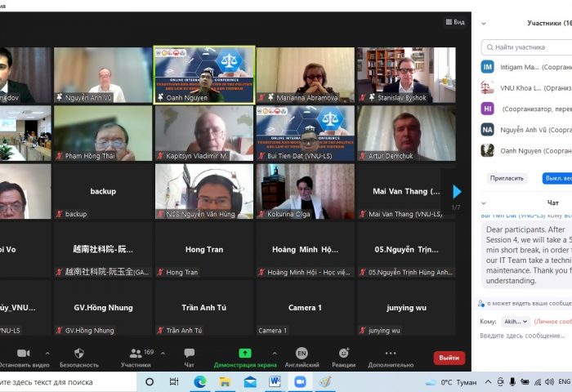Viewport: 572px width, 392px height.
Task: Open the Reactions emoji icon
Action: pos(343,353)
